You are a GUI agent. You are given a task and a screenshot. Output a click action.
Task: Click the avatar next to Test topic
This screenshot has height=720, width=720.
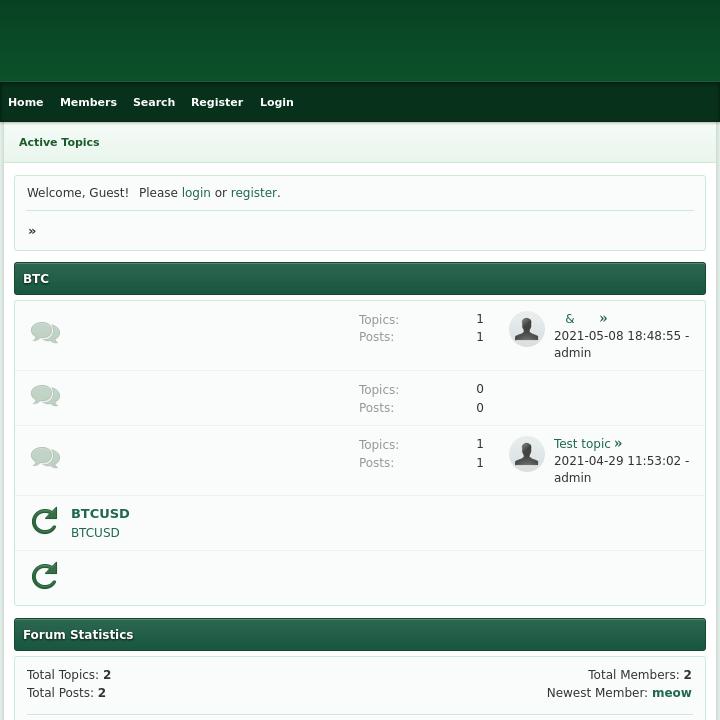click(x=527, y=454)
